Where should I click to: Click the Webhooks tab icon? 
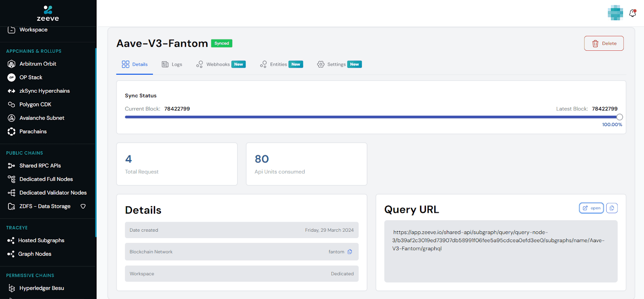[200, 64]
